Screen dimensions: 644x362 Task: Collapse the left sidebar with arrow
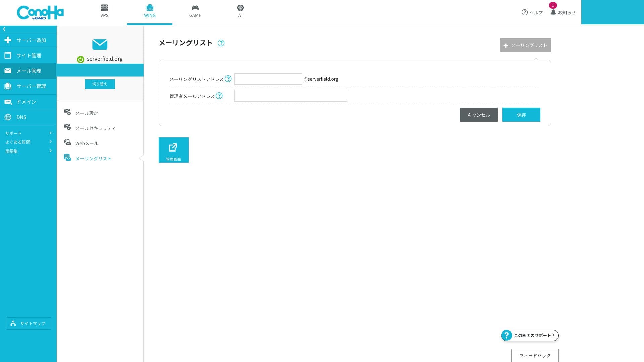click(x=4, y=29)
